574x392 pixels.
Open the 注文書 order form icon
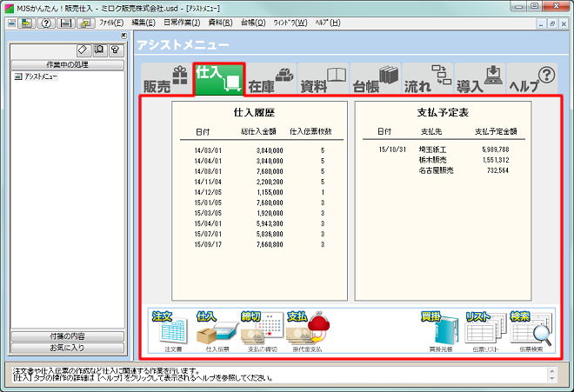pyautogui.click(x=170, y=331)
